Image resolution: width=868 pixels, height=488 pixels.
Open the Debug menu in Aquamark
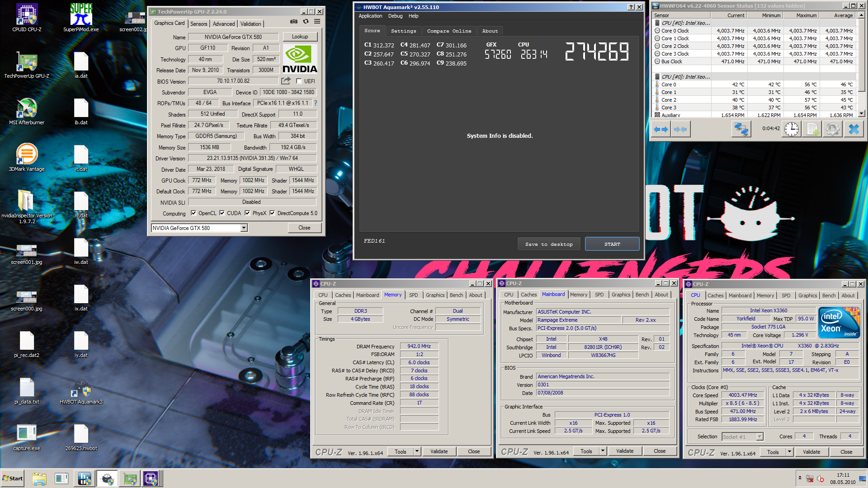pos(395,16)
